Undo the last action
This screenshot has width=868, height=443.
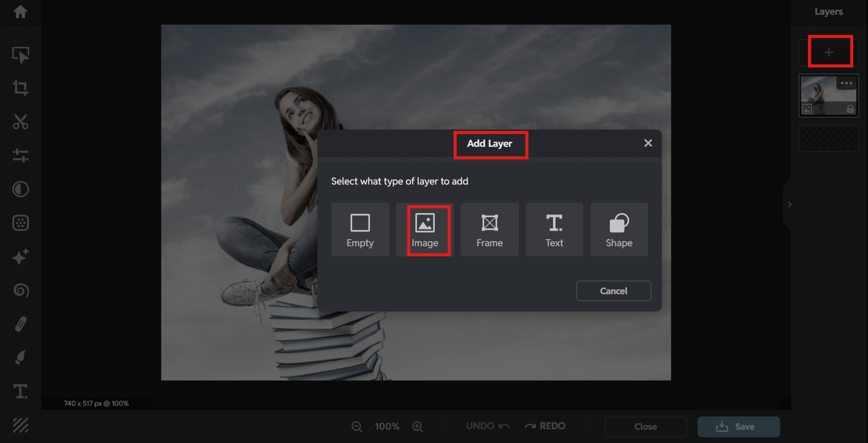coord(488,426)
